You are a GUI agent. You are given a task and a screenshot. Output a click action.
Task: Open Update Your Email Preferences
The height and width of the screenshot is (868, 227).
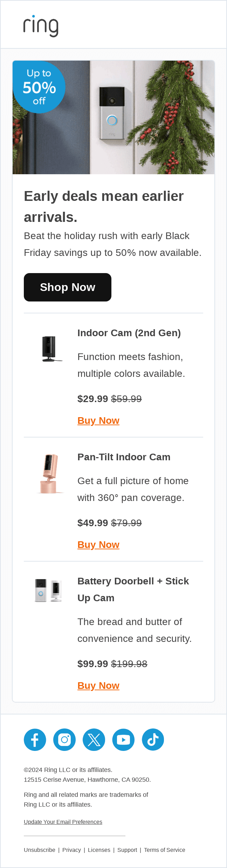[63, 822]
